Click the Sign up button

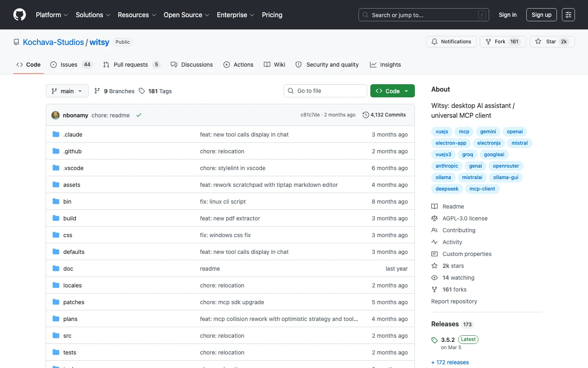click(x=541, y=15)
